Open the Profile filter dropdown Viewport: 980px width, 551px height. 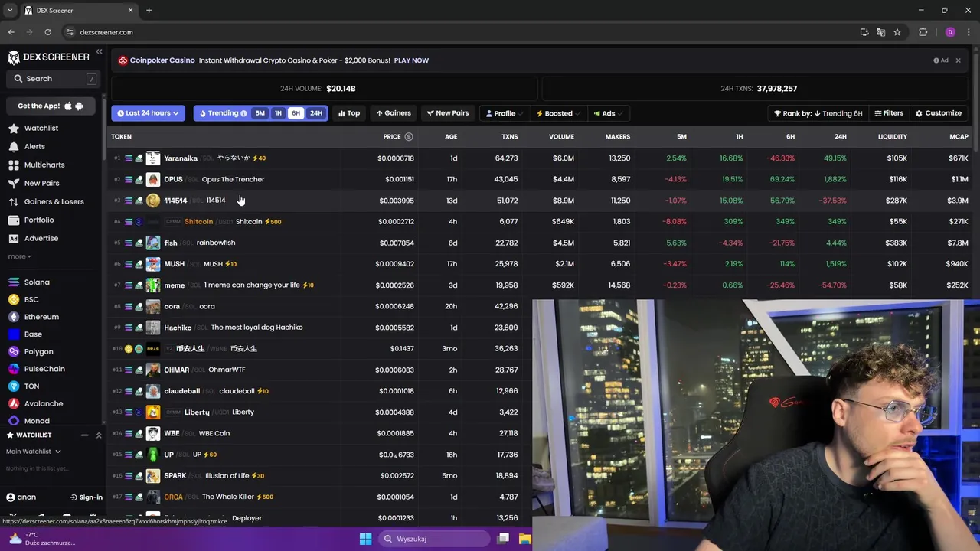pos(505,113)
